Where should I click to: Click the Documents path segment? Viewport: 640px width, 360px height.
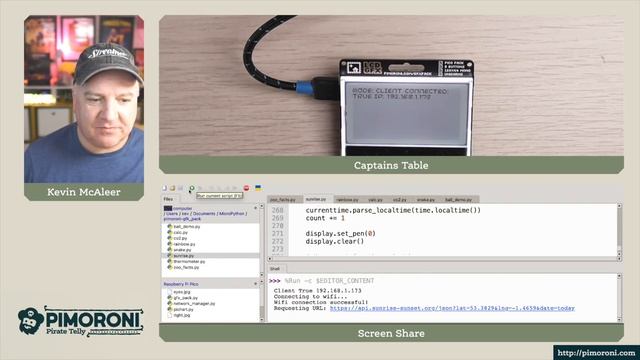coord(204,213)
